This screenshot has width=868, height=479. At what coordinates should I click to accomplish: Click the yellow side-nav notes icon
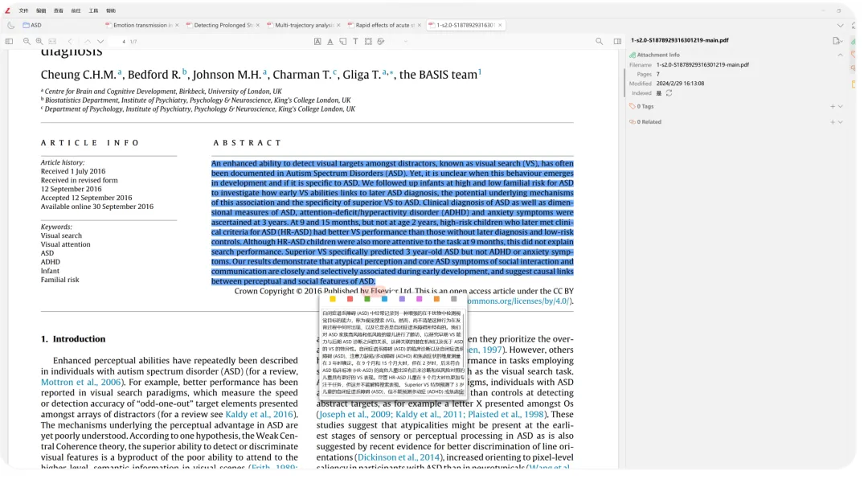854,84
